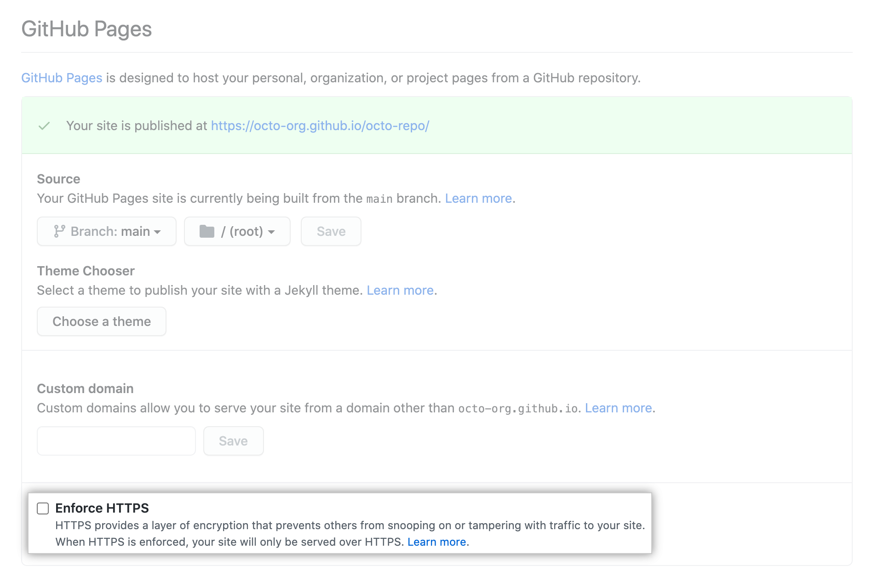Click the Theme Chooser section heading
Viewport: 872px width, 588px height.
click(x=85, y=271)
